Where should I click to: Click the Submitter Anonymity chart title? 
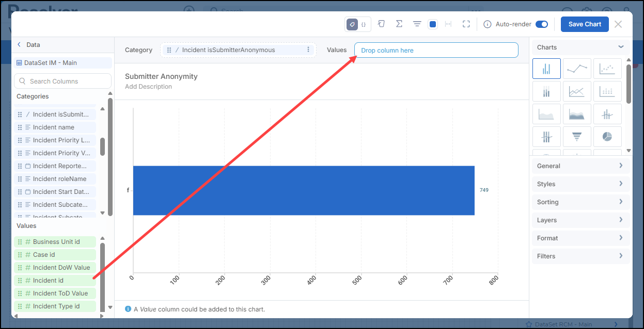(x=161, y=76)
